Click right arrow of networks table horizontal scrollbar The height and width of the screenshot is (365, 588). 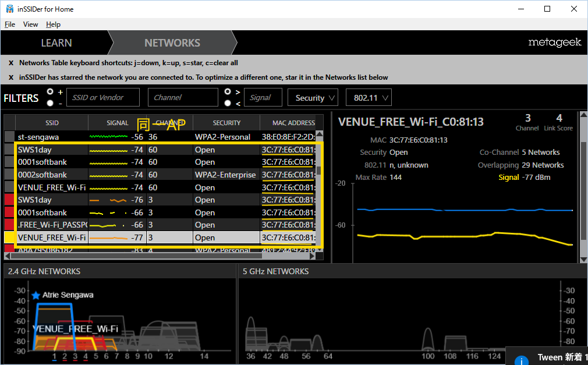[313, 256]
